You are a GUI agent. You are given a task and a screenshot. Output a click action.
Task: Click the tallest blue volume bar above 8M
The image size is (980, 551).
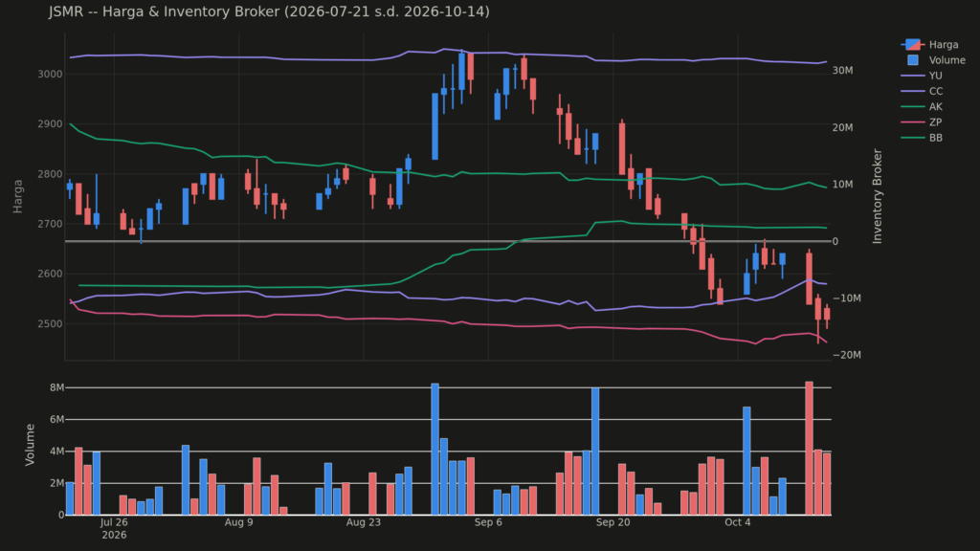pos(435,450)
